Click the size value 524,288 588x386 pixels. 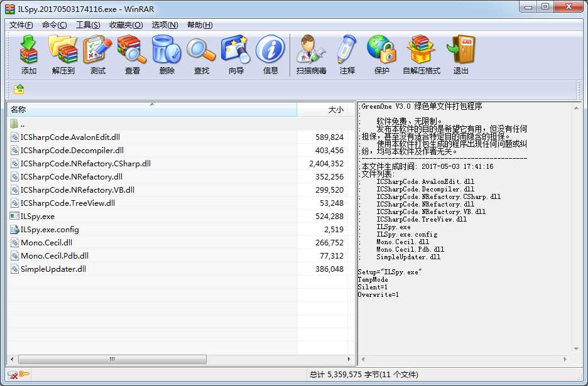(x=329, y=217)
